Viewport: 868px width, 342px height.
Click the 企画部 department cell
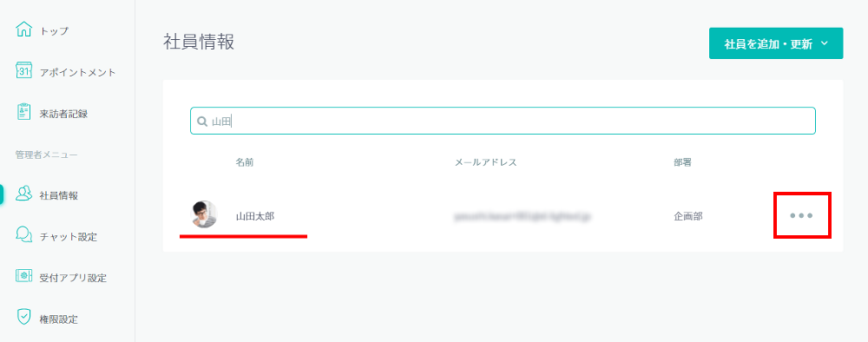click(x=685, y=216)
